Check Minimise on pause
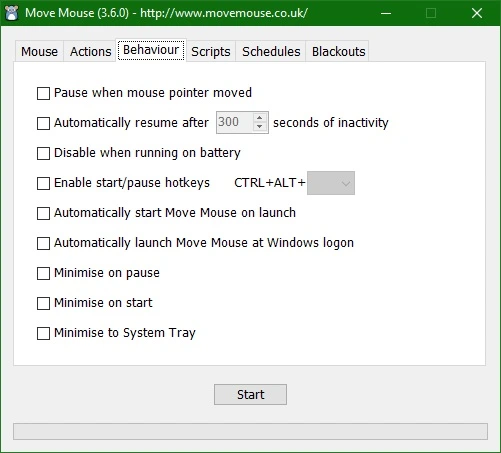 tap(43, 273)
